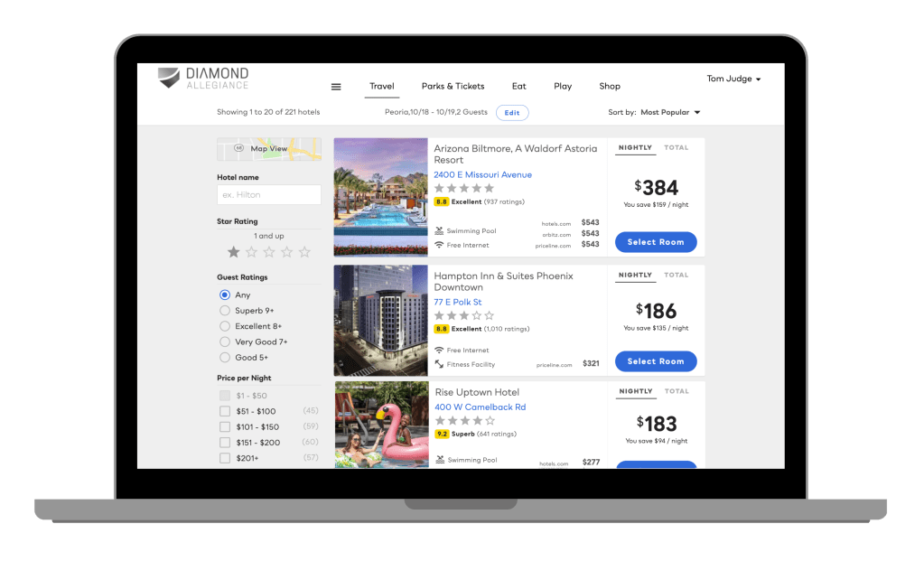This screenshot has width=924, height=580.
Task: Set star rating to one star
Action: [x=233, y=252]
